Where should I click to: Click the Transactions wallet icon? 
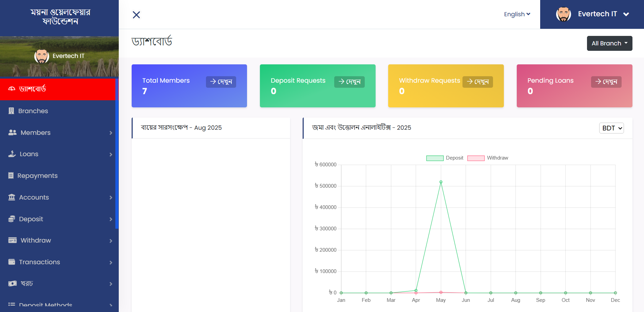pos(12,262)
